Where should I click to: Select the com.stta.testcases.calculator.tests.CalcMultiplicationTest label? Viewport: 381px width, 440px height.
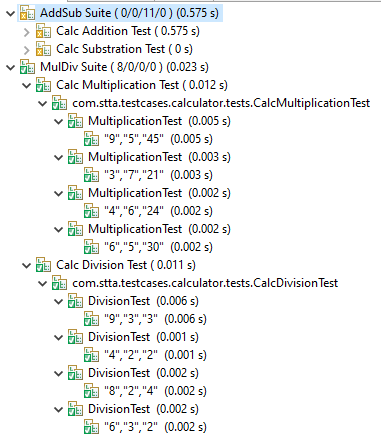point(221,103)
